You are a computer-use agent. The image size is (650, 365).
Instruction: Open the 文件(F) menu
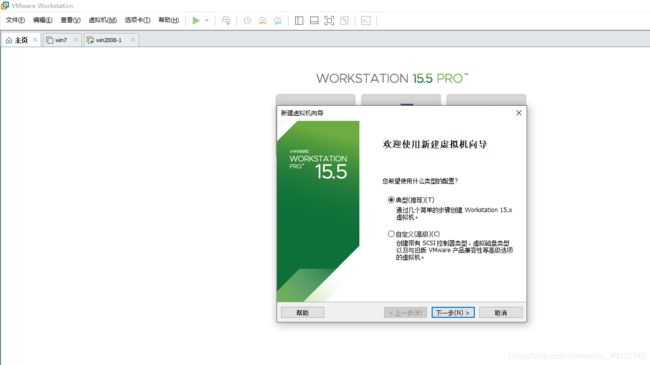(x=15, y=20)
